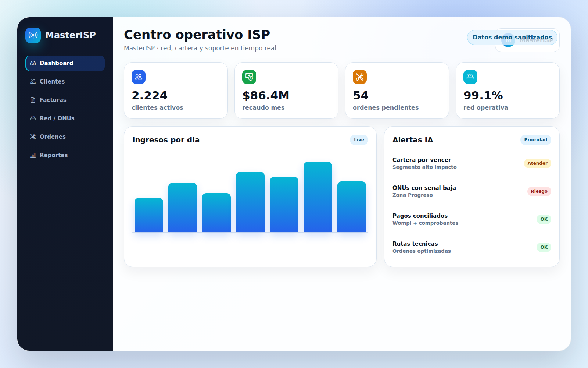Screen dimensions: 588x368
Task: Click the Ordenes tools icon in sidebar
Action: 33,137
